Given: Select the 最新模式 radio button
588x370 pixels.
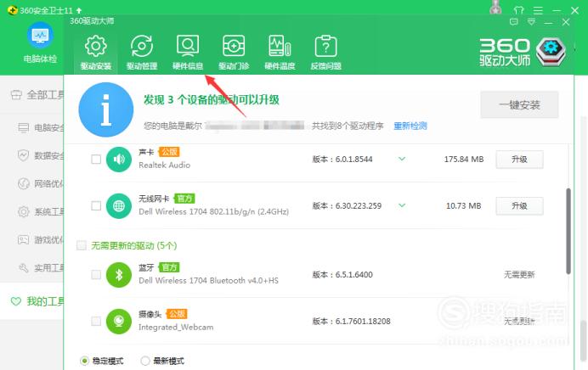Looking at the screenshot, I should click(x=145, y=361).
